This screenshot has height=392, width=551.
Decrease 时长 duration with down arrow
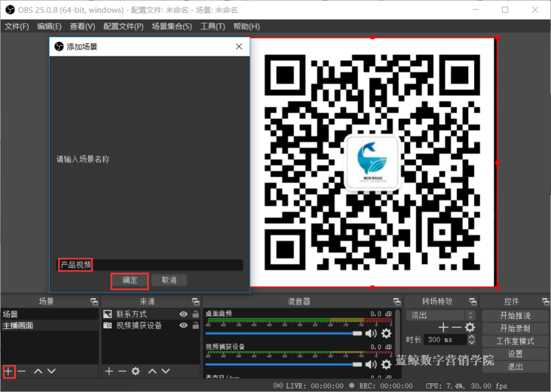point(471,342)
